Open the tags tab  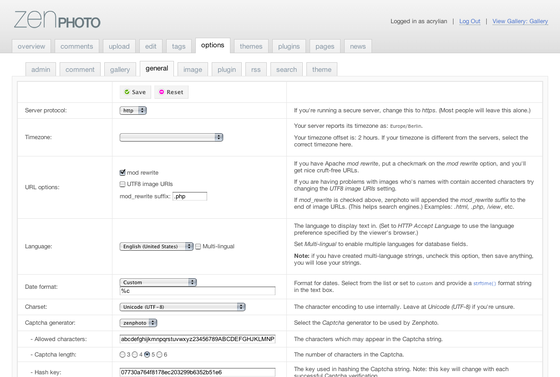[x=179, y=46]
